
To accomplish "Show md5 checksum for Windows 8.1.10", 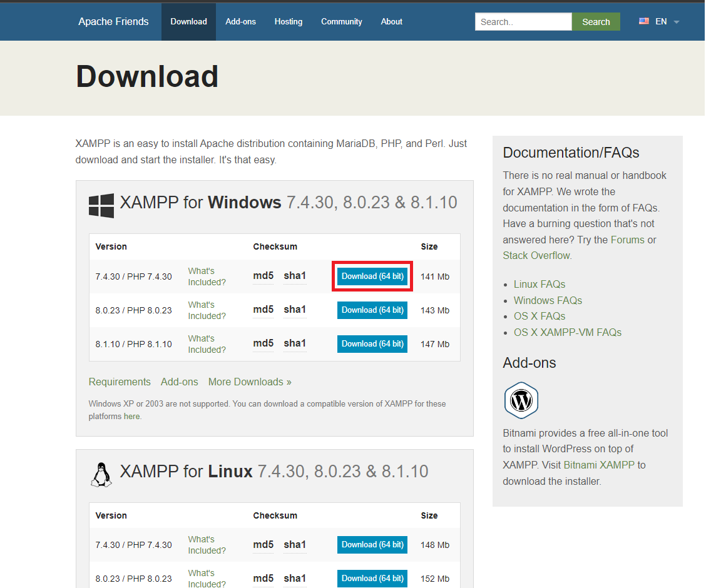I will coord(263,343).
